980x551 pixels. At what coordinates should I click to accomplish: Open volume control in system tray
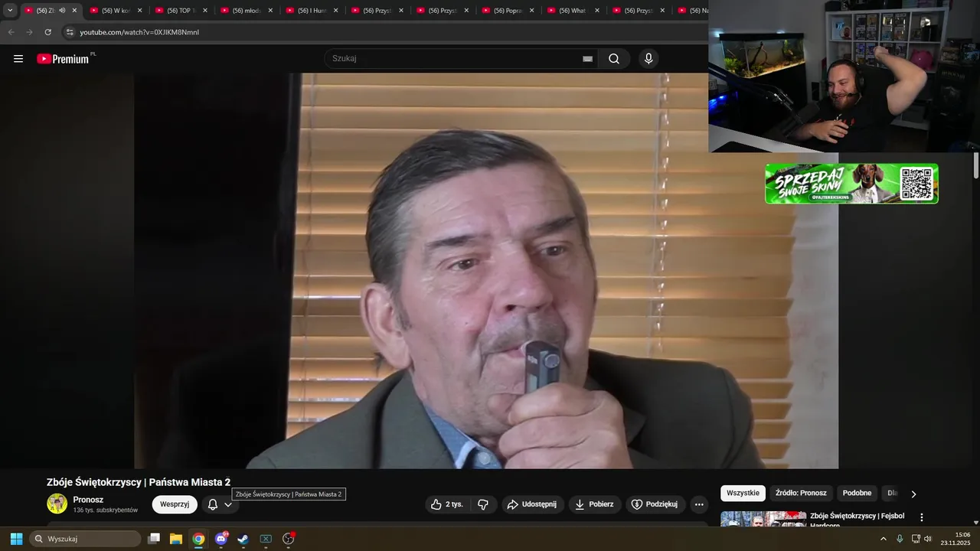pyautogui.click(x=928, y=539)
